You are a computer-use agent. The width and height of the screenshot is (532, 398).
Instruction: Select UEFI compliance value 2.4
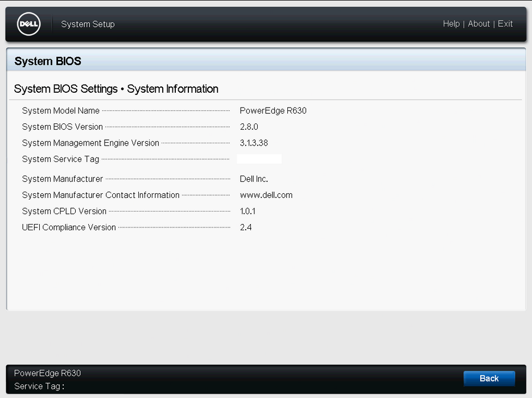click(246, 227)
